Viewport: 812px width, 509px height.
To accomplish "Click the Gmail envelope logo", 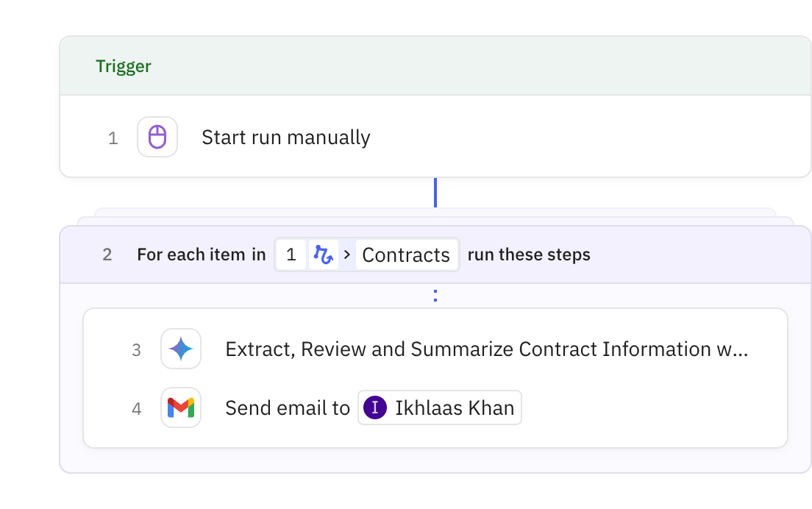I will pyautogui.click(x=181, y=407).
